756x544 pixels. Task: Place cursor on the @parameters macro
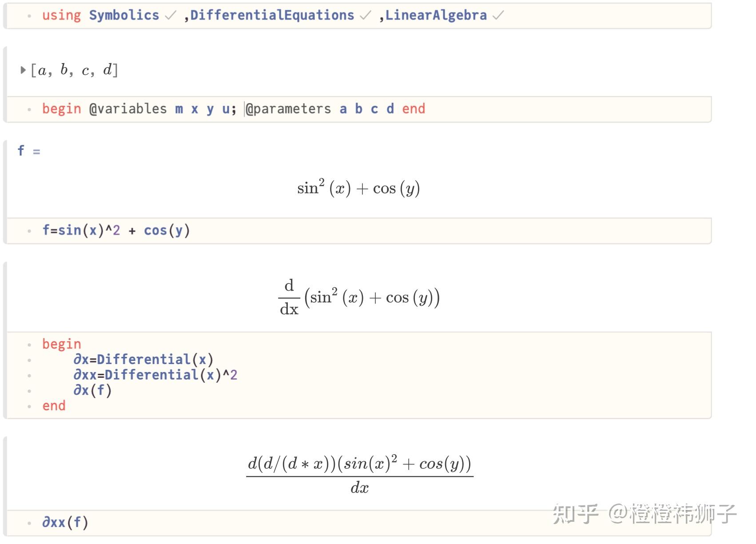(x=288, y=109)
